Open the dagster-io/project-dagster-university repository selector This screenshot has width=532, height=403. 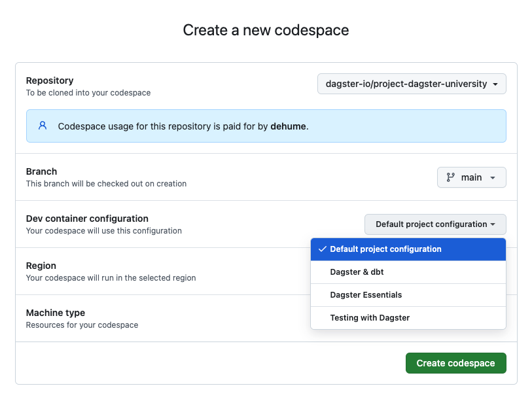411,84
